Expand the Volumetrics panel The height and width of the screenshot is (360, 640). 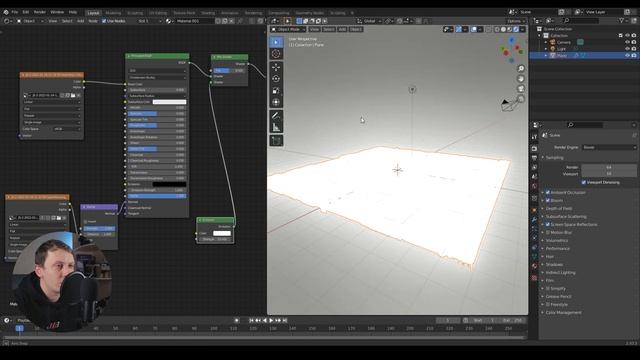[556, 240]
